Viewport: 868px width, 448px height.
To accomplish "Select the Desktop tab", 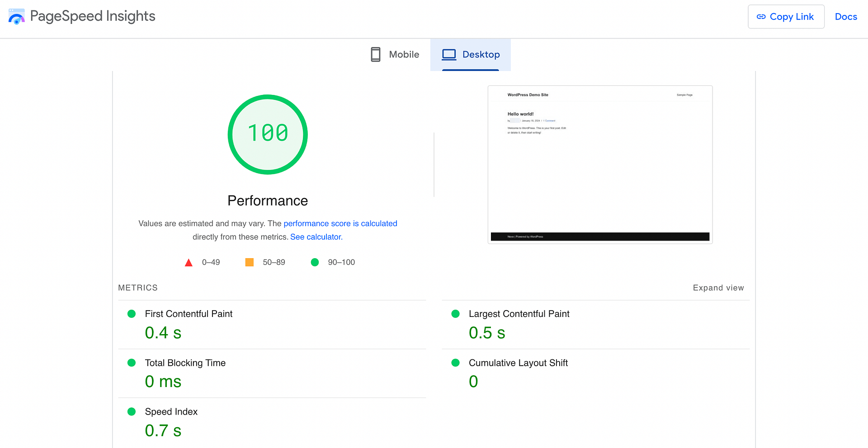I will point(471,55).
